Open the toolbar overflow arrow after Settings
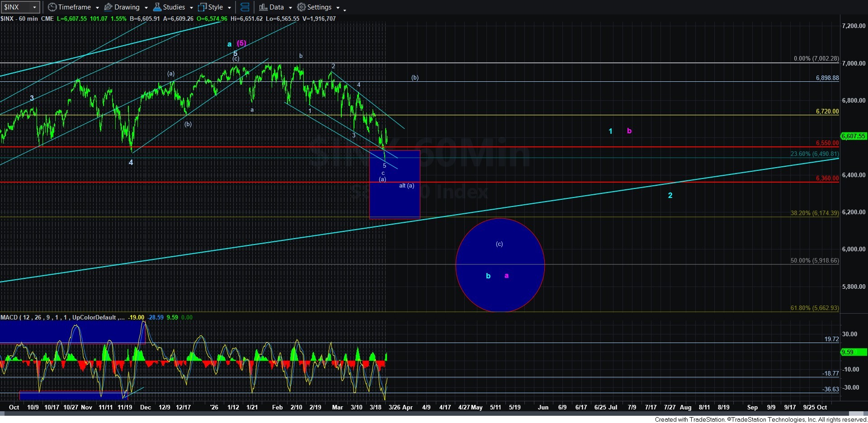Viewport: 868px width, 423px height. (x=344, y=9)
